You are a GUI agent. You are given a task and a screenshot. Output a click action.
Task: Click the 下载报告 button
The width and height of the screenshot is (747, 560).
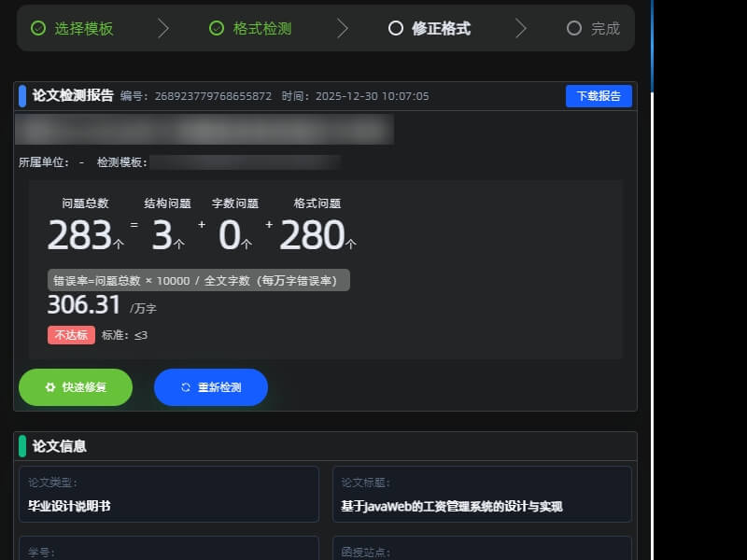(x=599, y=96)
